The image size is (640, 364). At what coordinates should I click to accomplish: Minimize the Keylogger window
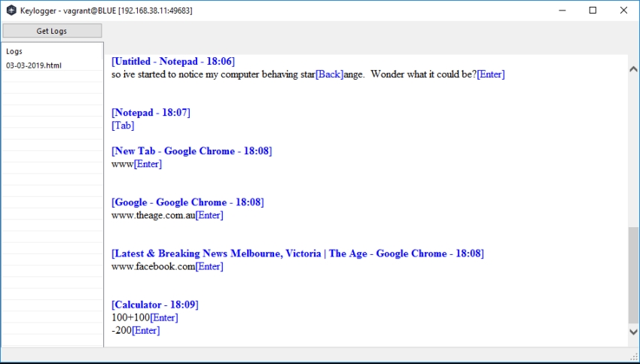[562, 11]
